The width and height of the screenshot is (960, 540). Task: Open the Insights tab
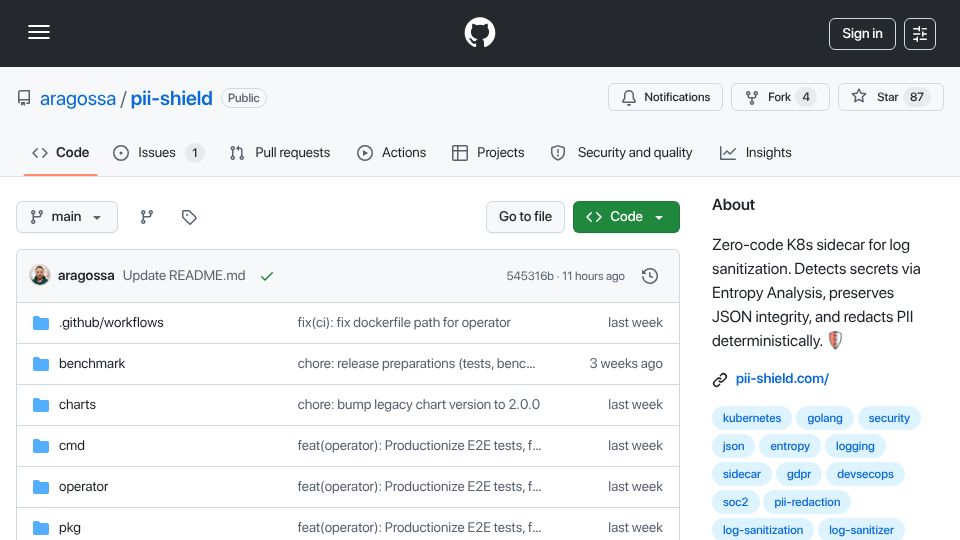(756, 152)
